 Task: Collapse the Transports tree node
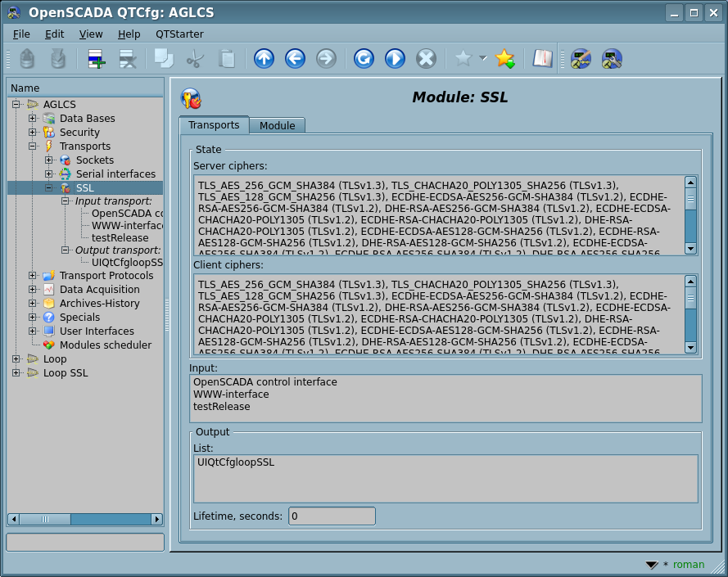click(33, 147)
